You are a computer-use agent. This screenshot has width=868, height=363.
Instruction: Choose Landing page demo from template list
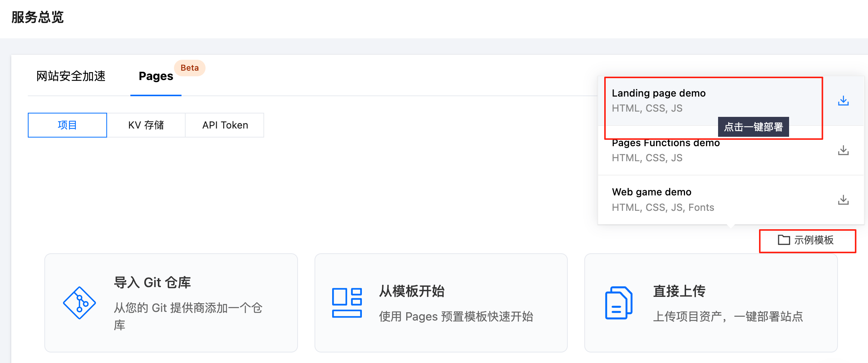(x=658, y=93)
